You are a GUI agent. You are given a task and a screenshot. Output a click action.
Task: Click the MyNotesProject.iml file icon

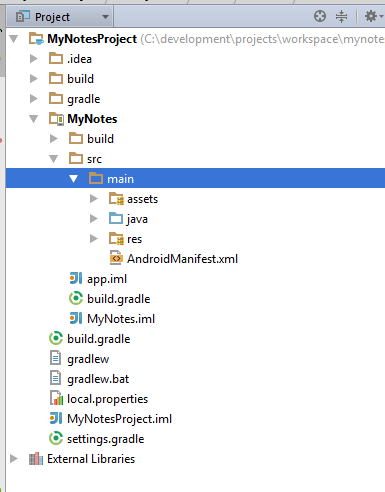(56, 418)
